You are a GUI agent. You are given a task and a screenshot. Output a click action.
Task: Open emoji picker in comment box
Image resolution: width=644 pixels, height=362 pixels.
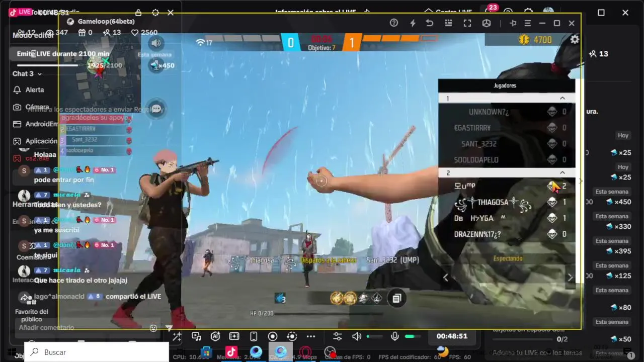pyautogui.click(x=153, y=328)
